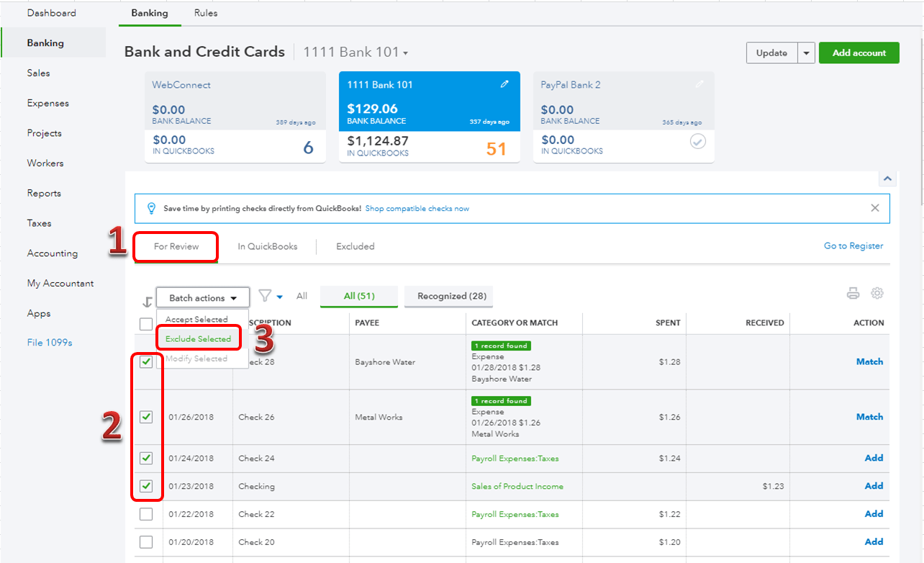
Task: Collapse the banking panel with the top-right chevron
Action: coord(887,178)
